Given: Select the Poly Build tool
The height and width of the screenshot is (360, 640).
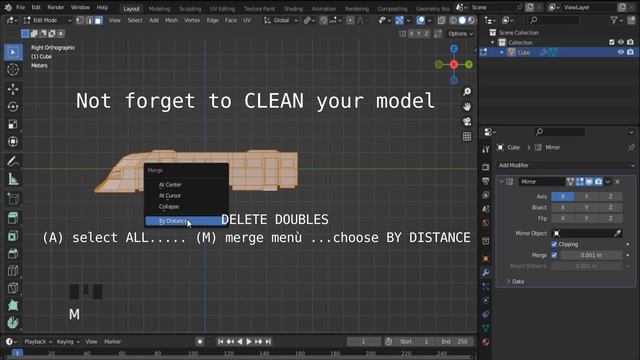Looking at the screenshot, I should point(13,306).
